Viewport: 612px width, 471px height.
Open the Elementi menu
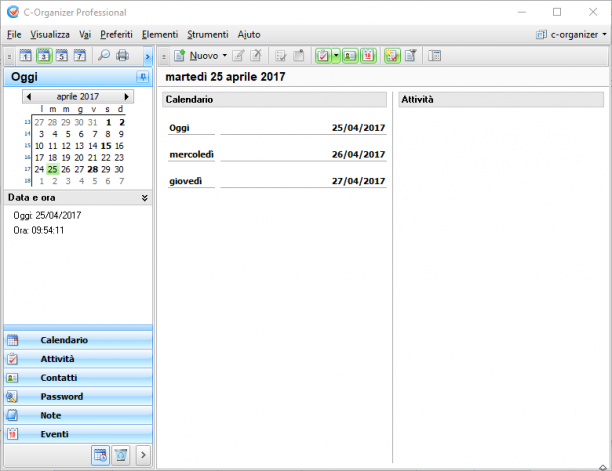(x=160, y=34)
